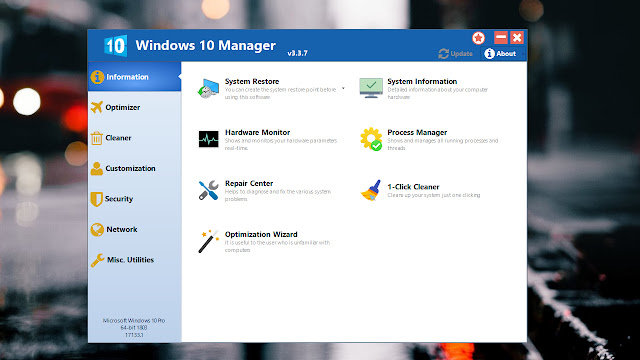Click the red star favorites icon
This screenshot has width=640, height=360.
point(478,38)
